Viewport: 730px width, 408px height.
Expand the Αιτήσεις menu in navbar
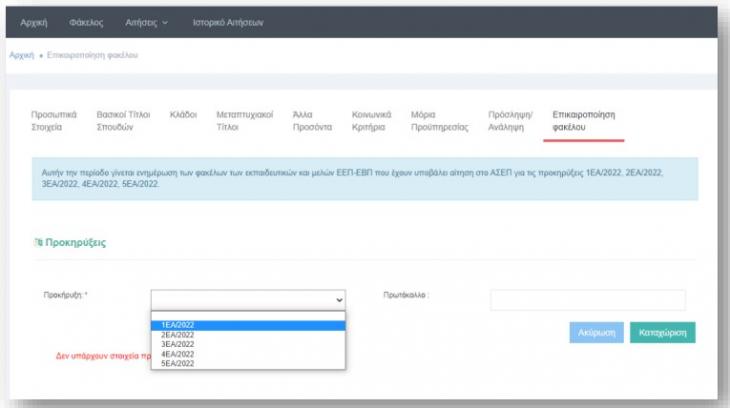click(x=147, y=22)
